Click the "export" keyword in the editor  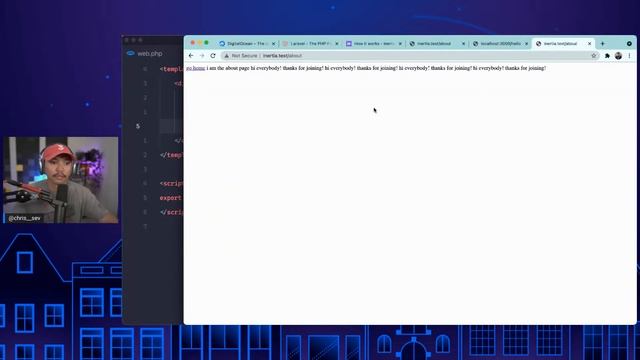pyautogui.click(x=170, y=198)
